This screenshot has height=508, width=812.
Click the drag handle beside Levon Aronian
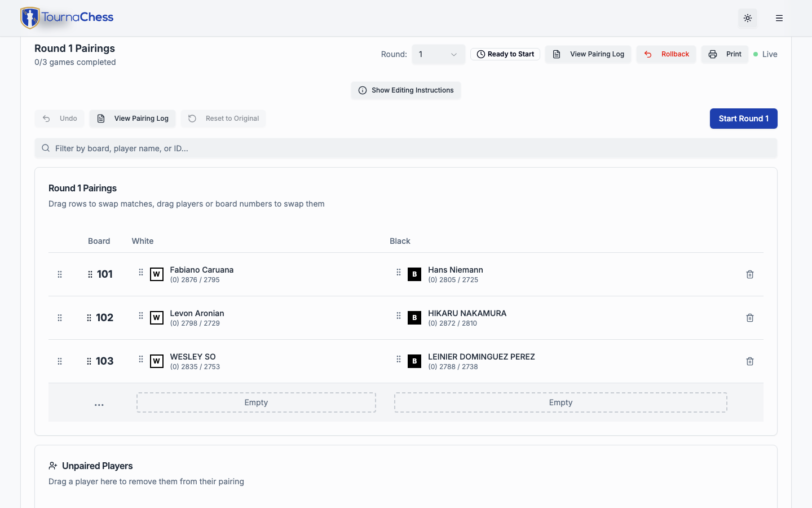pyautogui.click(x=141, y=316)
